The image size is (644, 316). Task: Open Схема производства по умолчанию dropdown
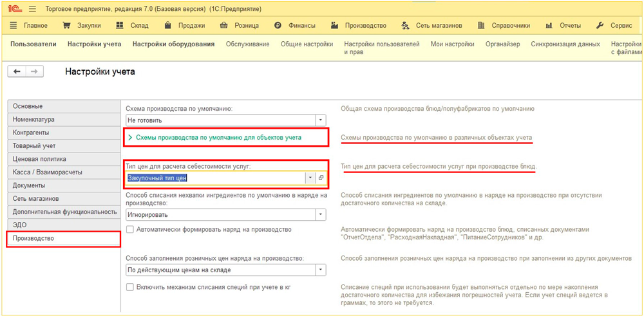pos(320,120)
